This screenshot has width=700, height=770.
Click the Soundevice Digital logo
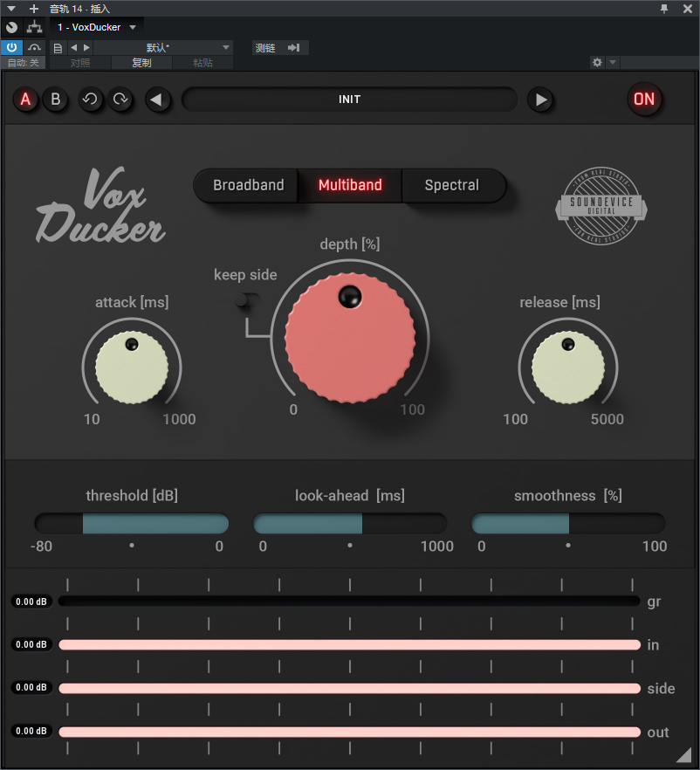[601, 206]
